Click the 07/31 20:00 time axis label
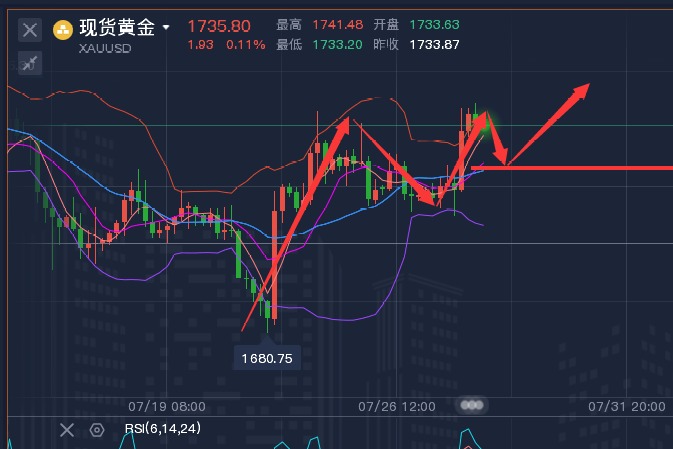This screenshot has width=673, height=449. tap(627, 407)
